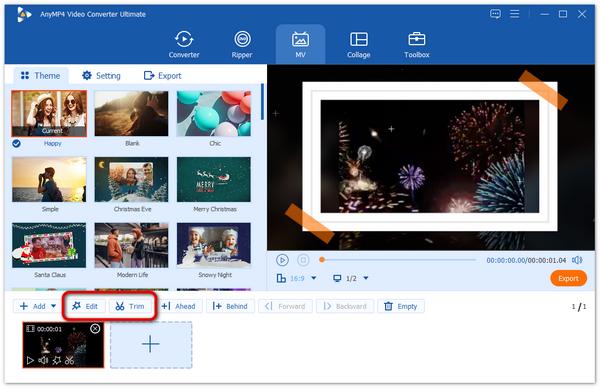Select the Modern Life theme thumbnail
This screenshot has width=600, height=388.
[x=131, y=245]
